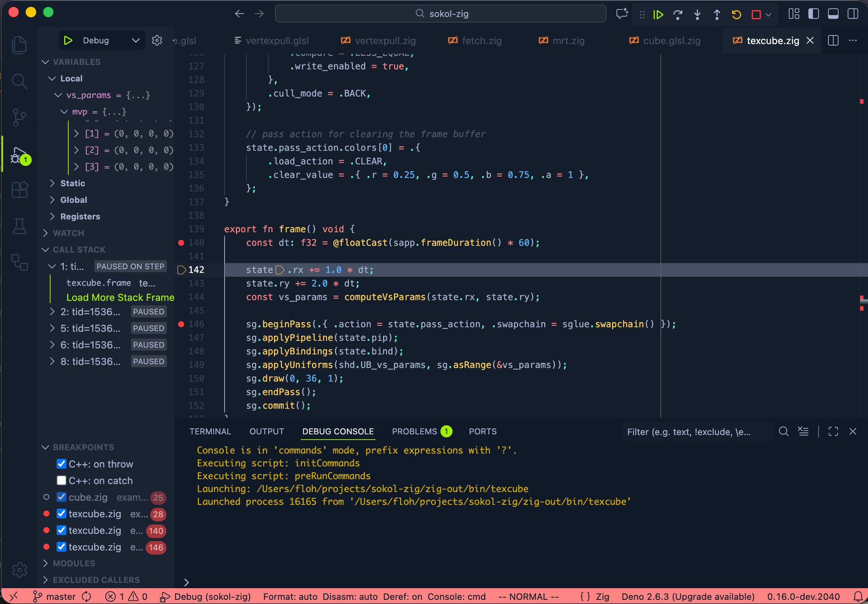Clear the debug console output
Screen dimensions: 868x604
point(803,431)
